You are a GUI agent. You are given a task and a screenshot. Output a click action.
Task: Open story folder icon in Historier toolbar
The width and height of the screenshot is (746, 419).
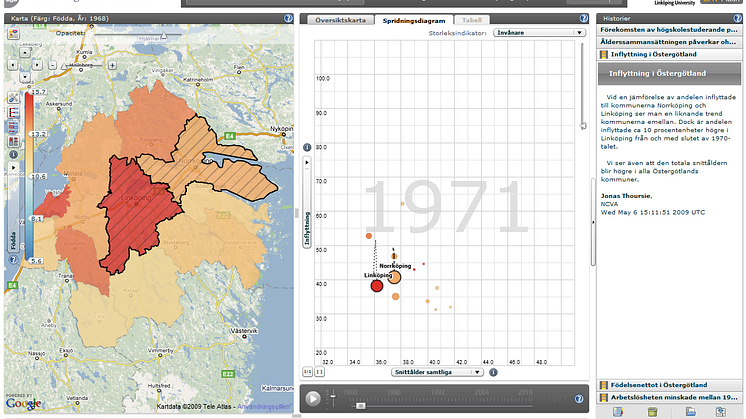(690, 412)
